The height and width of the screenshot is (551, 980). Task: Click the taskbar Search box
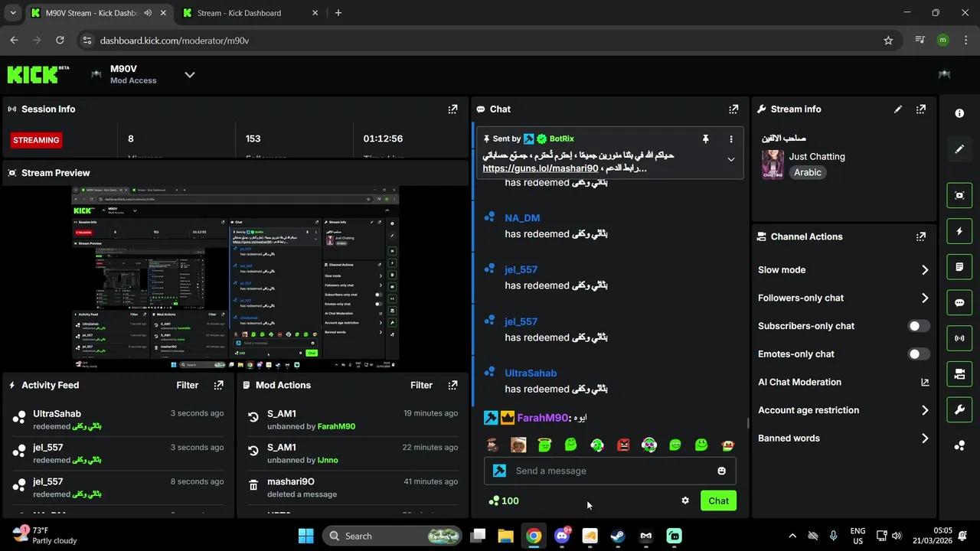click(394, 536)
